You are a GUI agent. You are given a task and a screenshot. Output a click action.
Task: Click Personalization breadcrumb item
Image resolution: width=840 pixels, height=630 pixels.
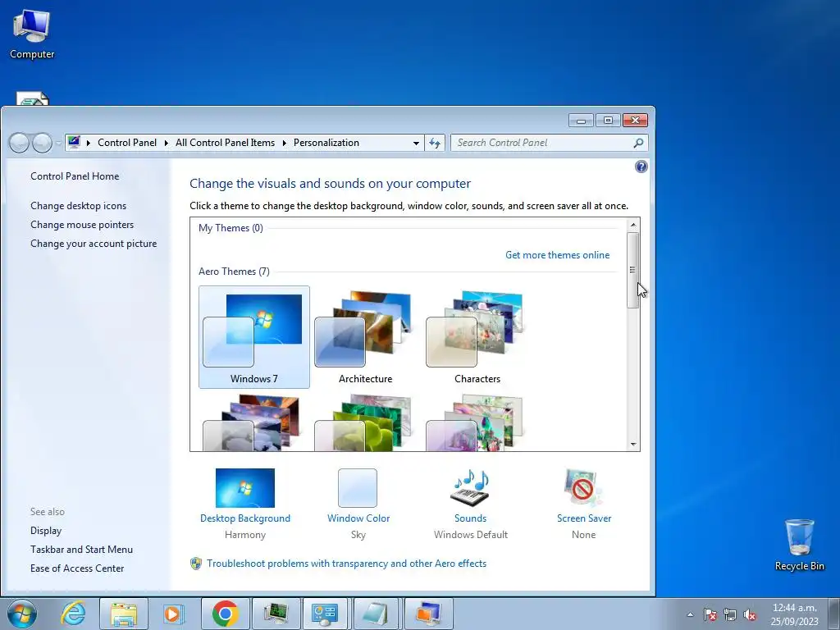tap(326, 143)
